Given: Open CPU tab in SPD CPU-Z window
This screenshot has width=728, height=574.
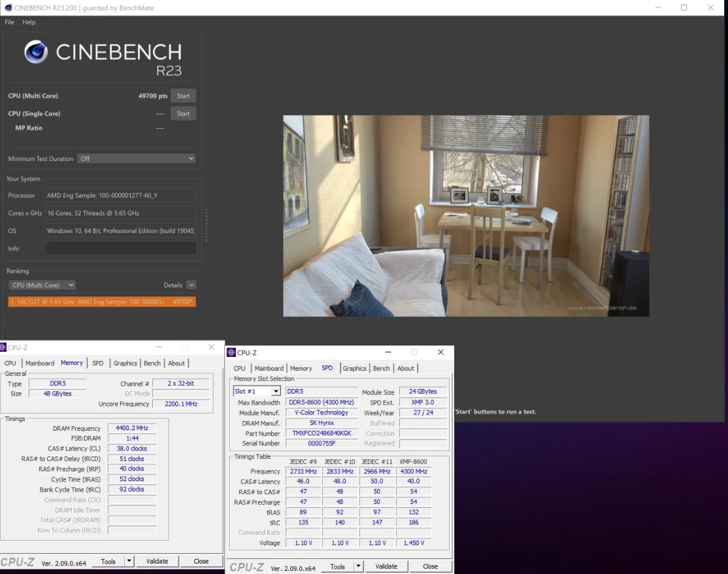Looking at the screenshot, I should (240, 368).
